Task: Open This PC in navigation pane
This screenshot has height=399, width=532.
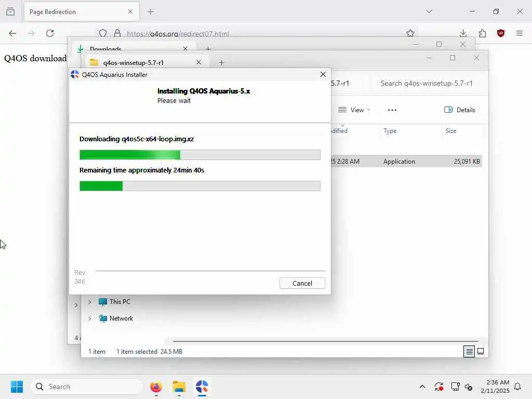Action: [x=115, y=302]
